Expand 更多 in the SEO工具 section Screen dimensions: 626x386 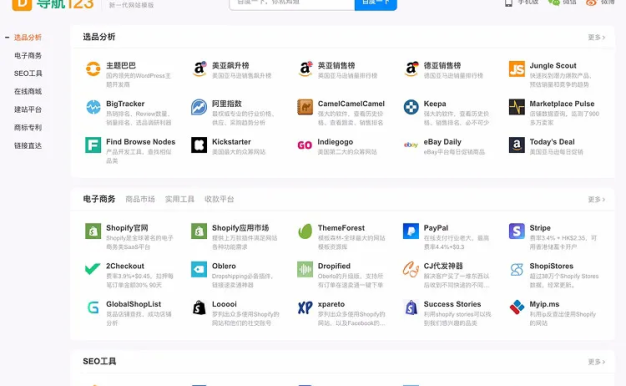[x=596, y=362]
